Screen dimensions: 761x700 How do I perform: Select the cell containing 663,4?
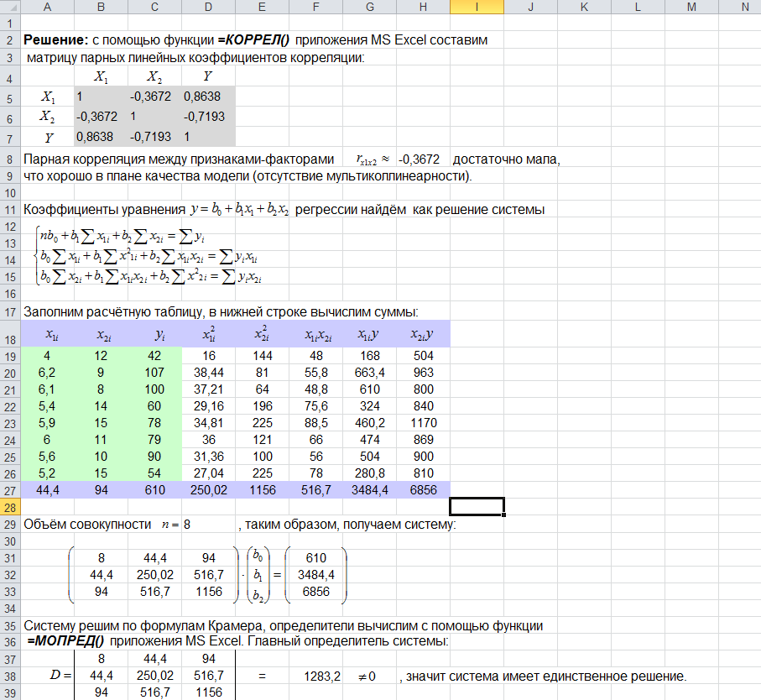369,372
